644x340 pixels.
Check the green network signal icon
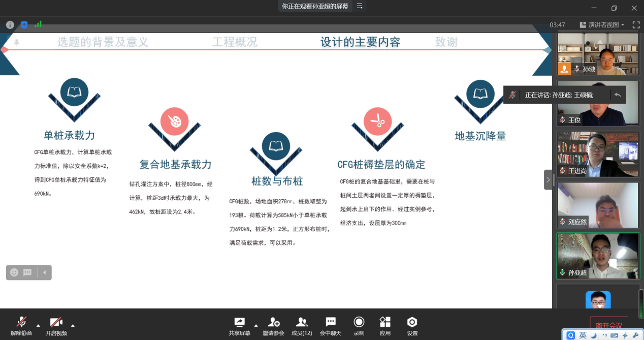(38, 24)
